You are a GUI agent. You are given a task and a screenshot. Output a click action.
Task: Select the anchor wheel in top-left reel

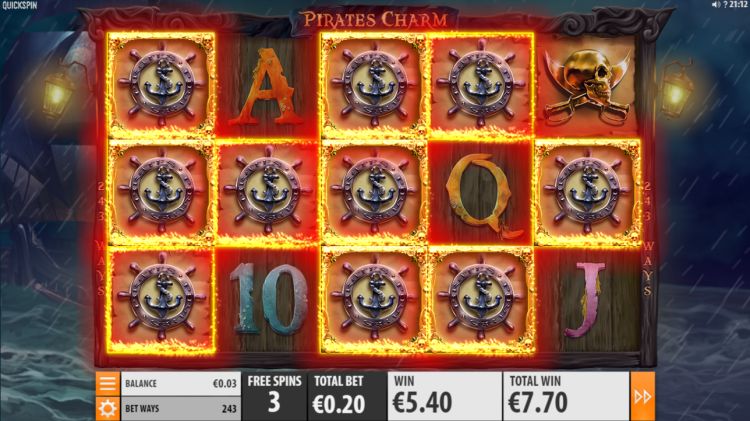[162, 86]
